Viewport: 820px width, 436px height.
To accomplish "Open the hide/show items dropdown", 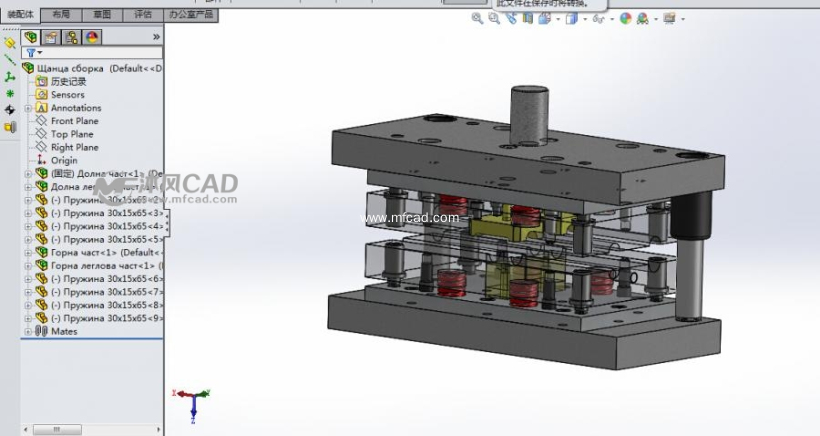I will point(610,18).
